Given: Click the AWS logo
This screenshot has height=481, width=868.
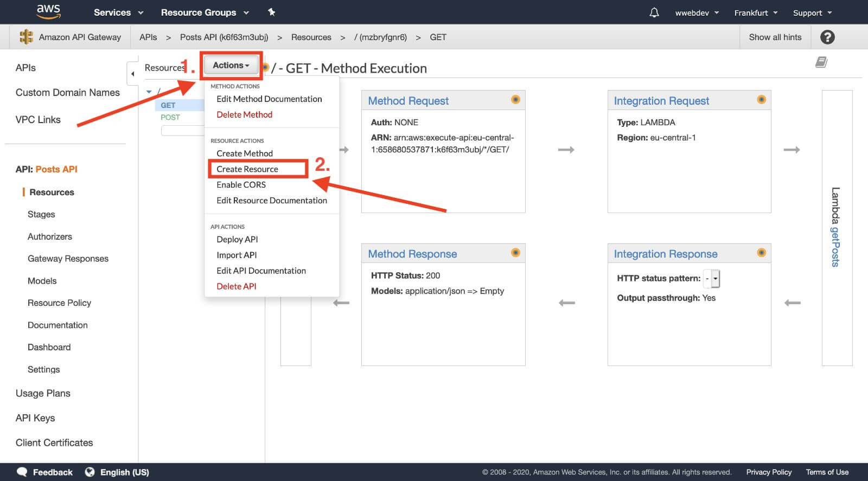Looking at the screenshot, I should [x=48, y=11].
